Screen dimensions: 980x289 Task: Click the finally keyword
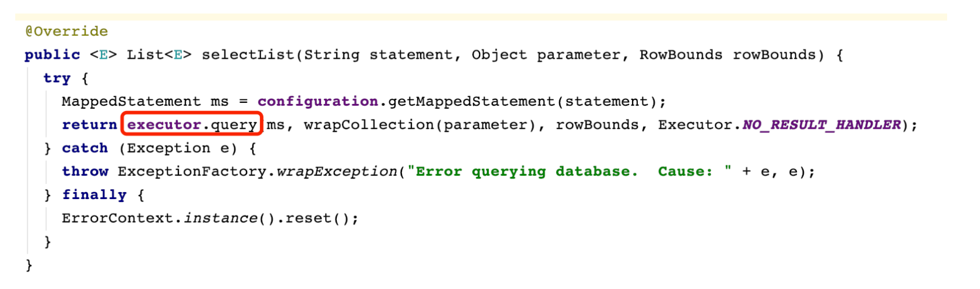click(94, 194)
